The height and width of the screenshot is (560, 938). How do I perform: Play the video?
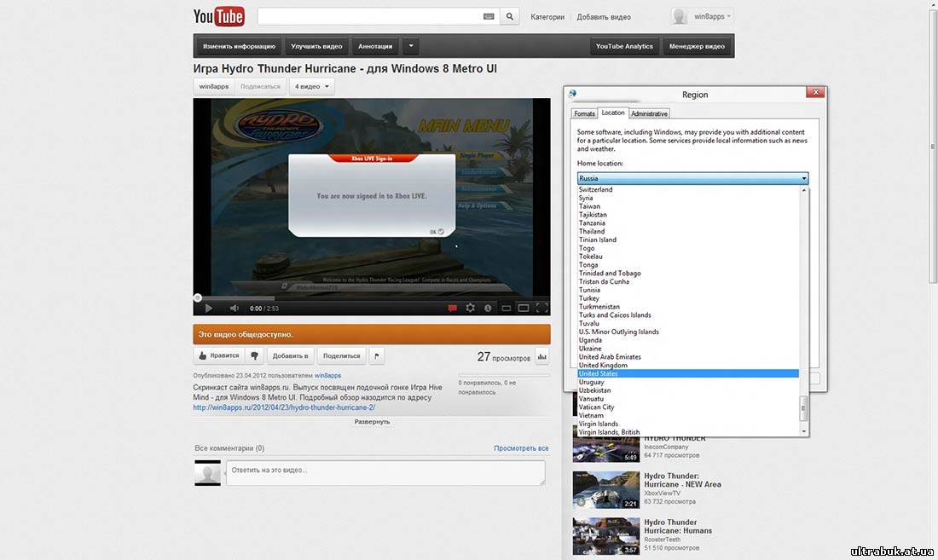[x=208, y=309]
